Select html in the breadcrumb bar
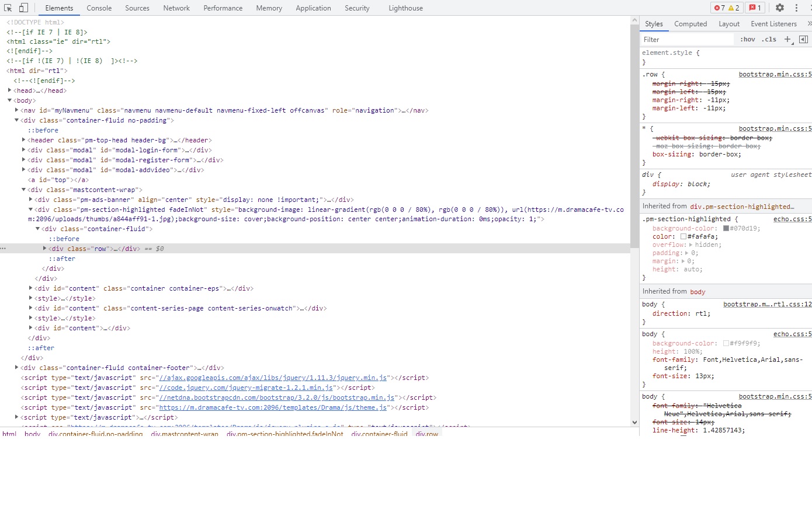 (x=9, y=434)
